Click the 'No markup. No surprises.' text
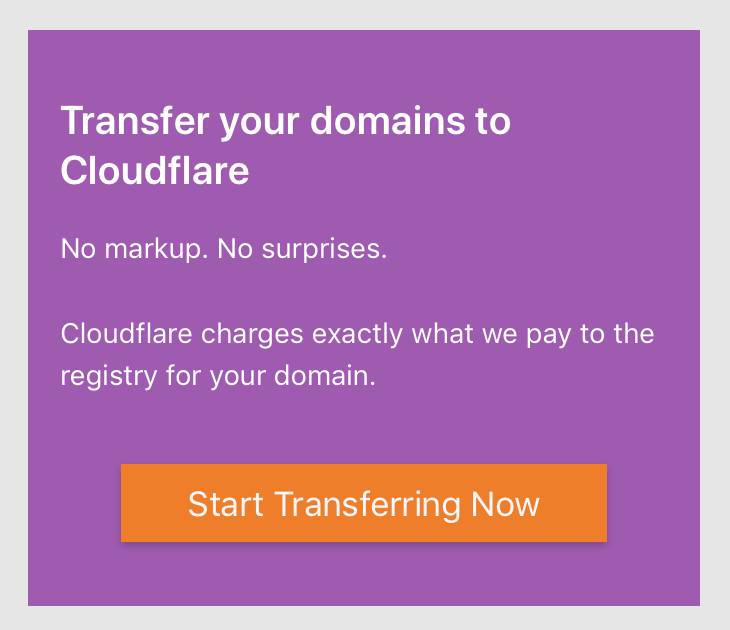The width and height of the screenshot is (730, 630). [224, 249]
